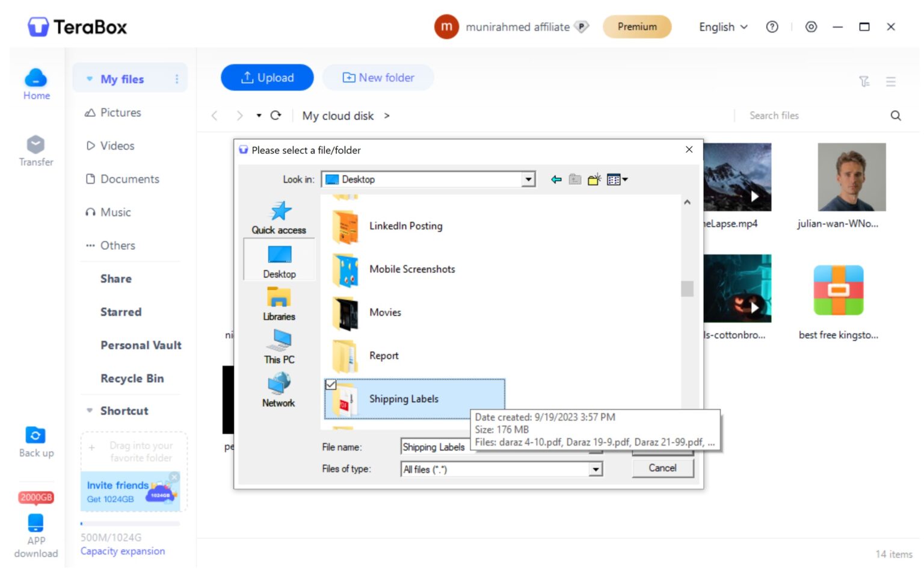
Task: Create a new folder in the file dialog
Action: (x=594, y=179)
